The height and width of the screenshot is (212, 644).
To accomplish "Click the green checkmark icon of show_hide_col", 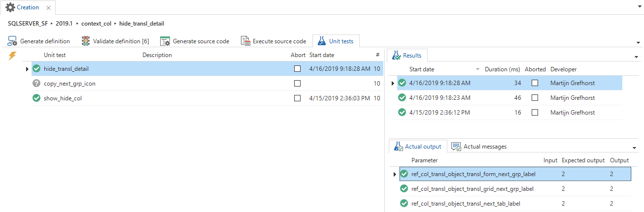I will click(36, 98).
